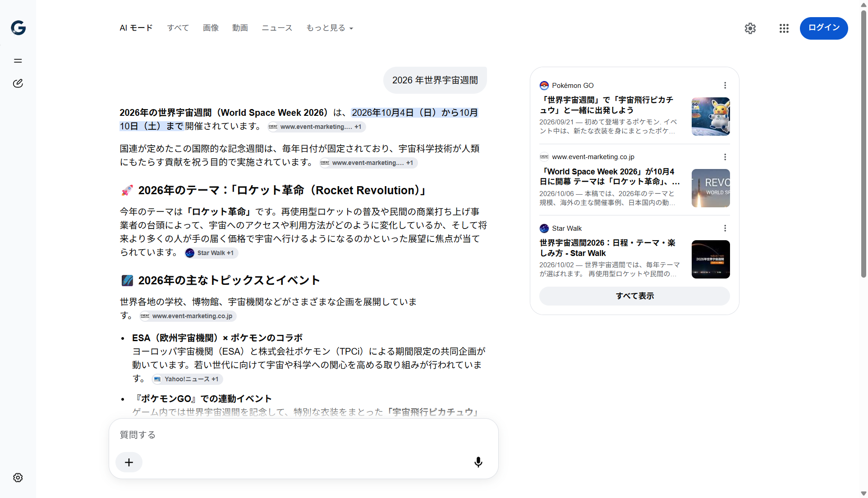868x498 pixels.
Task: Open Star Walk +1 source chip
Action: click(x=211, y=253)
